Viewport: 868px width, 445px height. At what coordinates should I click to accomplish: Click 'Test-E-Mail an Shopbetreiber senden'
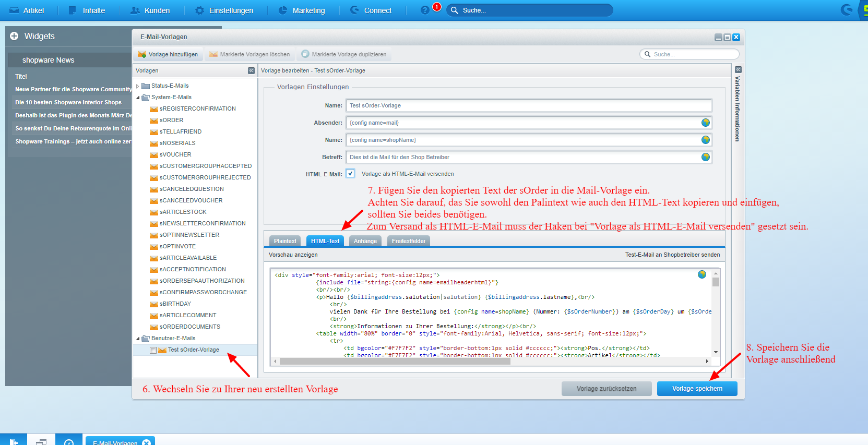[x=672, y=255]
